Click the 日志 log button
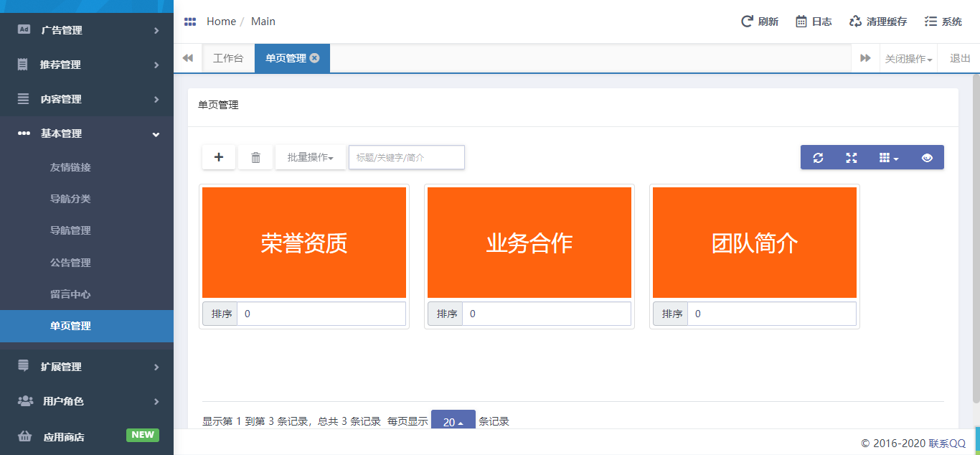 (814, 22)
